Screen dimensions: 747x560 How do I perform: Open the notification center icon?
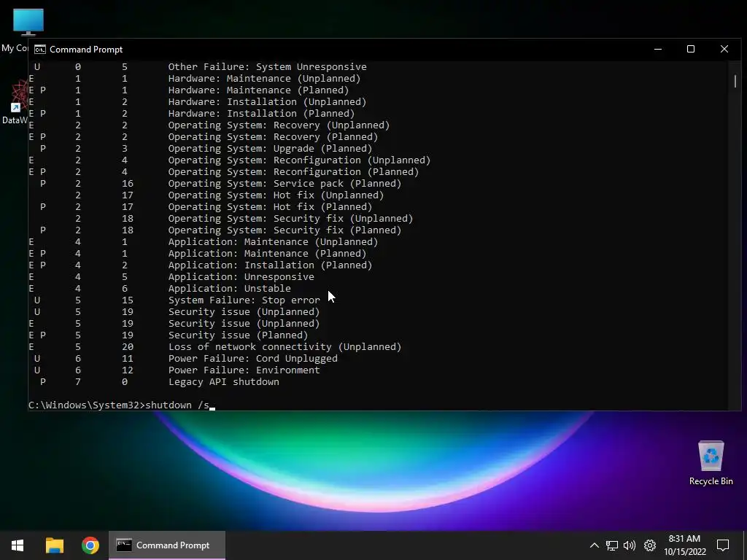(x=723, y=545)
